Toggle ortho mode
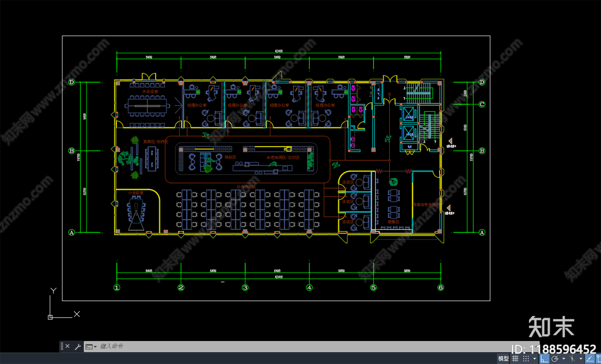 pos(544,358)
